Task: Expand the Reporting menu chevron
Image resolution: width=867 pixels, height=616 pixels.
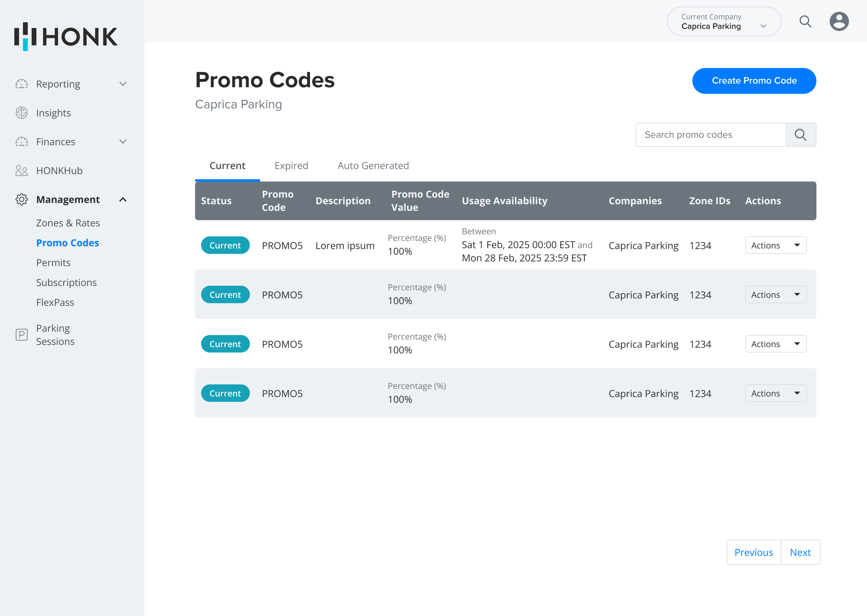Action: tap(123, 84)
